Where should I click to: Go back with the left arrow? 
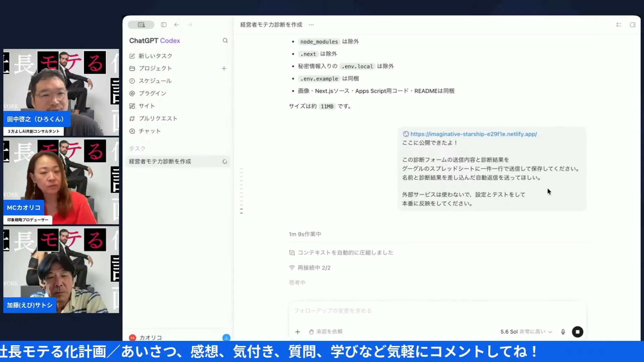tap(177, 25)
